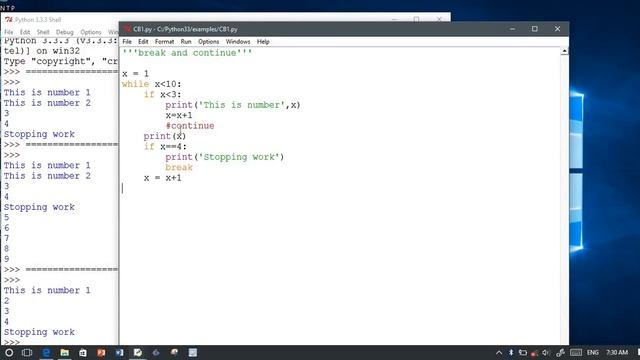
Task: Close the CB1.py editor window
Action: tap(557, 29)
